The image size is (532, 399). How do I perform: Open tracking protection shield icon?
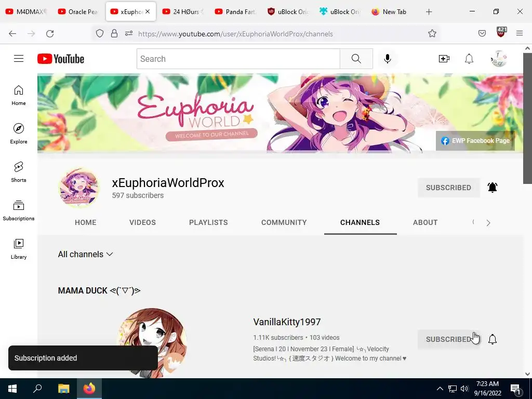click(99, 34)
